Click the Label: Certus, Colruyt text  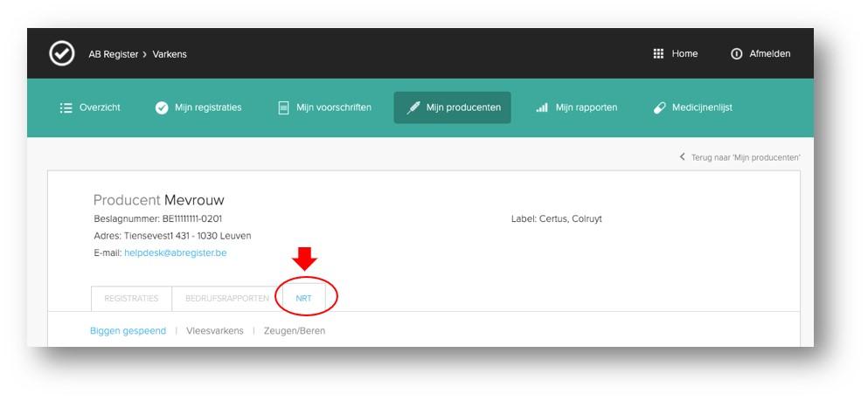click(556, 219)
